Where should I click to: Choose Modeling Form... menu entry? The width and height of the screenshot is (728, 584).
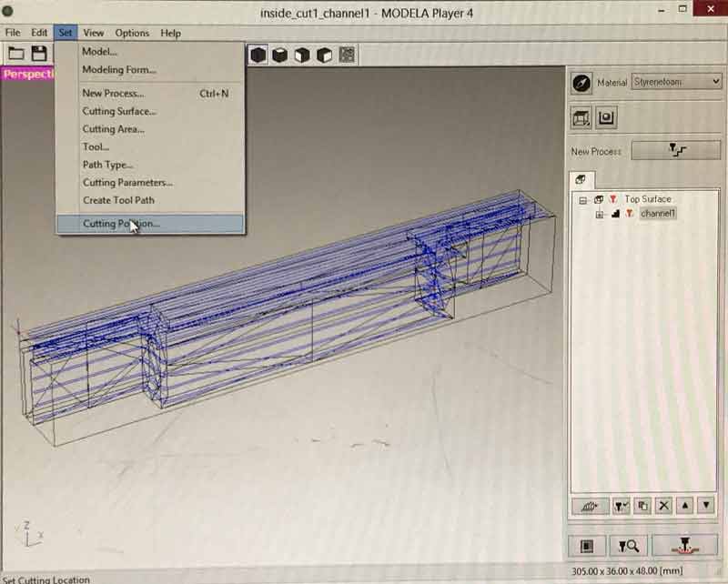coord(150,70)
